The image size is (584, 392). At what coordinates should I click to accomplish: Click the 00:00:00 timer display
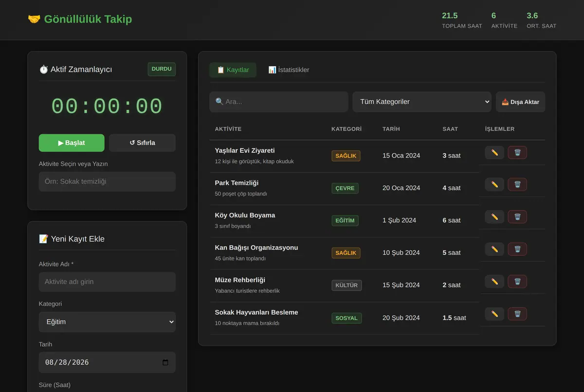[x=107, y=107]
